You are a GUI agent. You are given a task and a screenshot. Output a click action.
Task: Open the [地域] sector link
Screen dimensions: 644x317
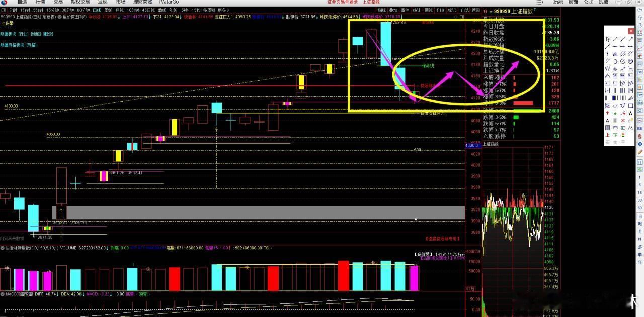tap(36, 34)
